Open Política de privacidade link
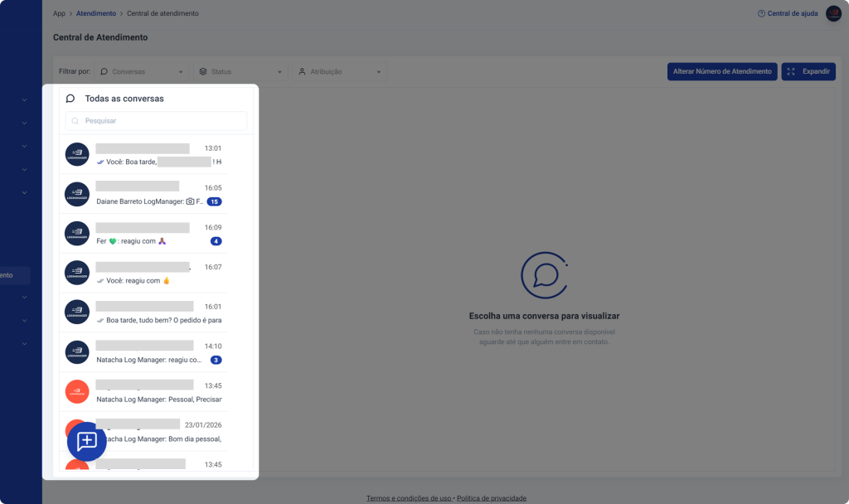 click(491, 498)
